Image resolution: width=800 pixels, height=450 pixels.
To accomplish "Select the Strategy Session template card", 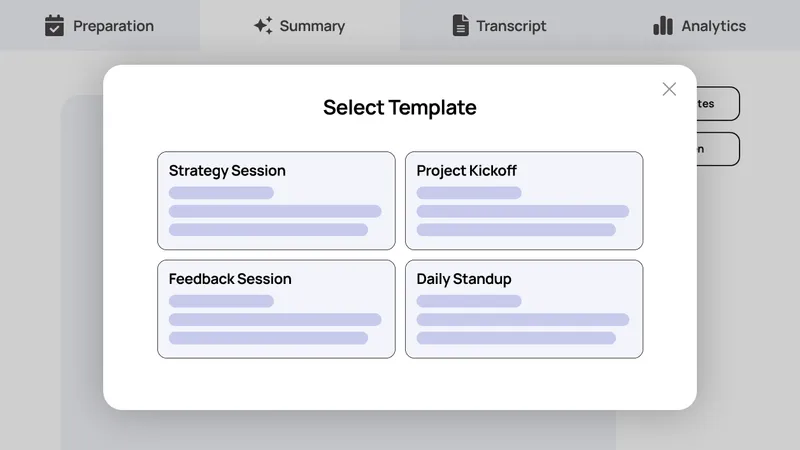I will point(276,201).
